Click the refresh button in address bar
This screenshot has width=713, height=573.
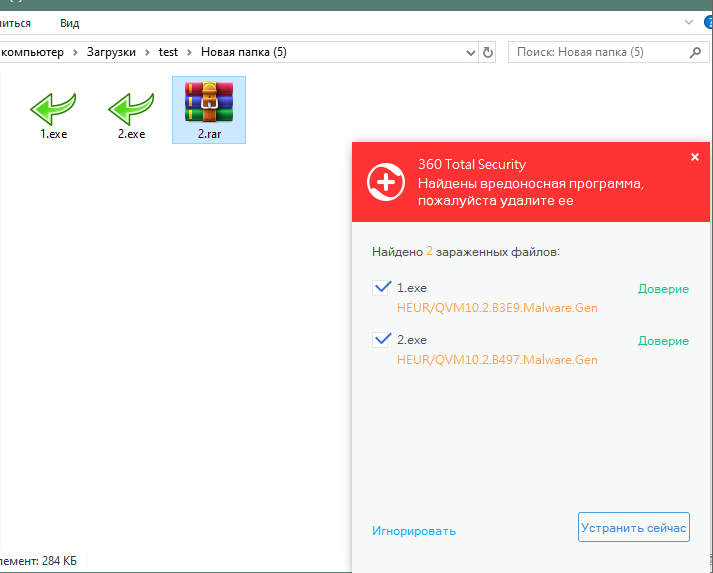pyautogui.click(x=487, y=52)
